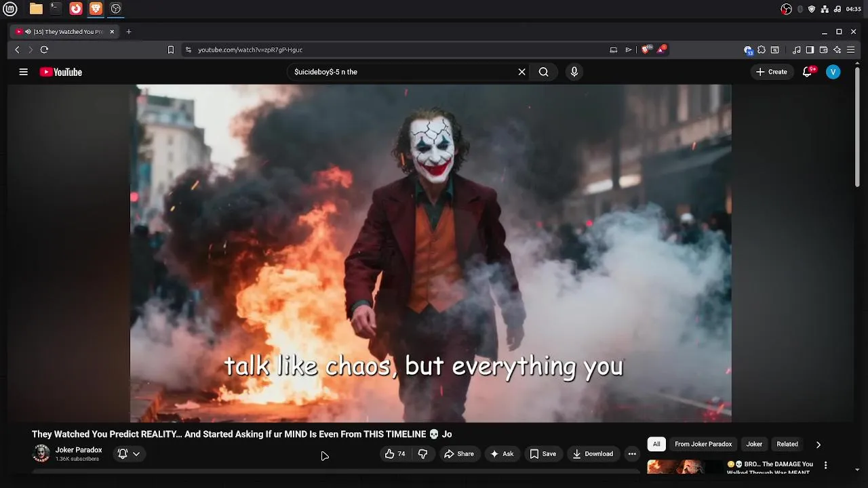Launch Firefox from the panel
Viewport: 868px width, 488px height.
tap(76, 9)
